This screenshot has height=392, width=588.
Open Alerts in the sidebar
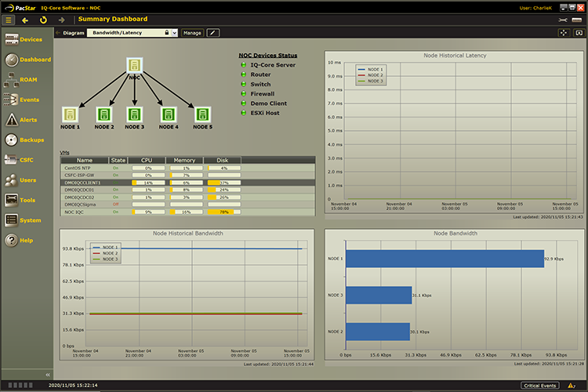[x=21, y=120]
